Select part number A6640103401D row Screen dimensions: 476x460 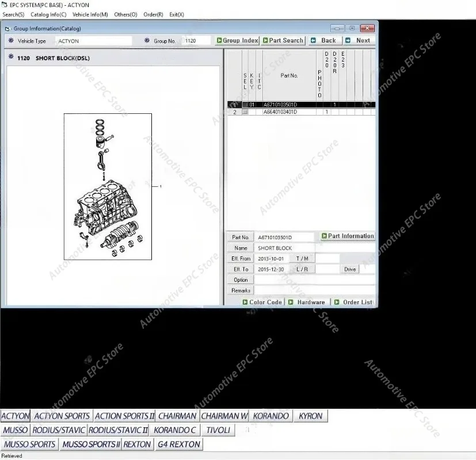[301, 112]
